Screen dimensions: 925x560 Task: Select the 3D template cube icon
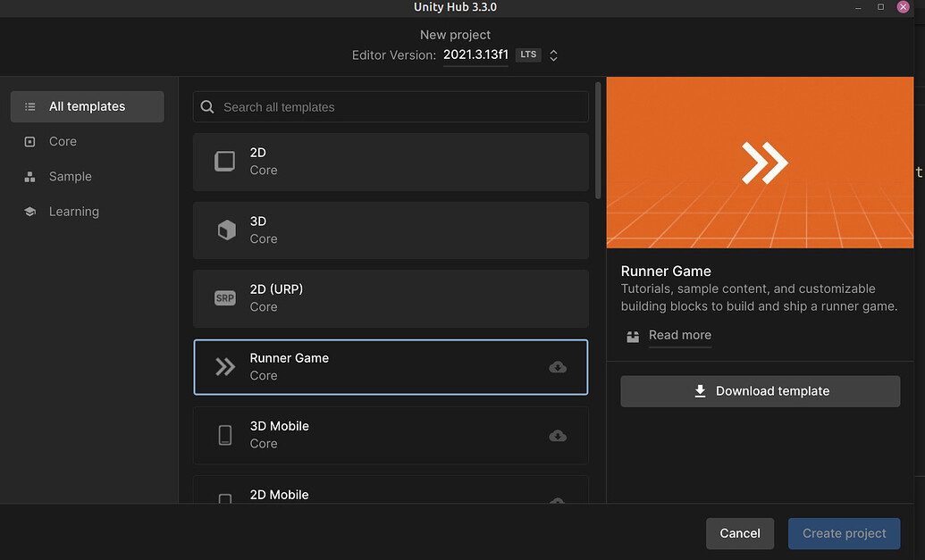click(x=224, y=230)
